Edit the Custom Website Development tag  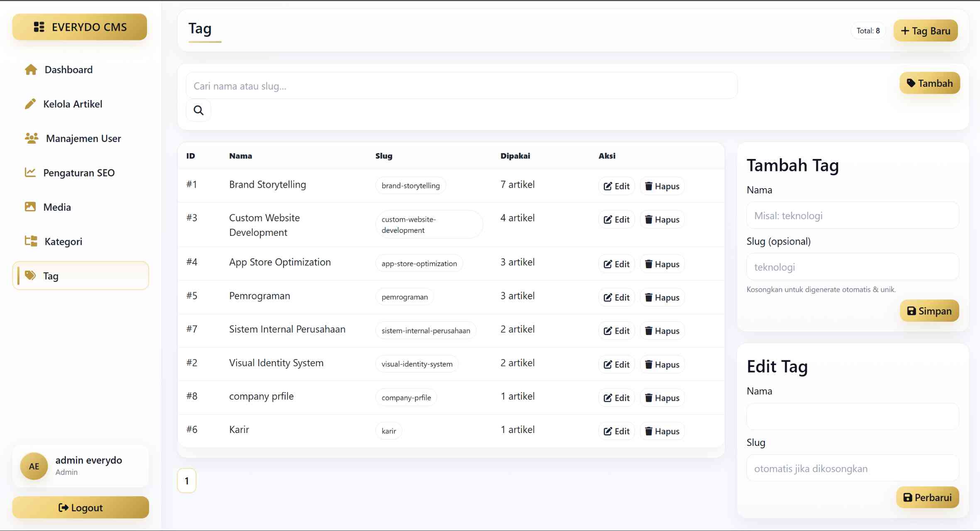coord(617,220)
